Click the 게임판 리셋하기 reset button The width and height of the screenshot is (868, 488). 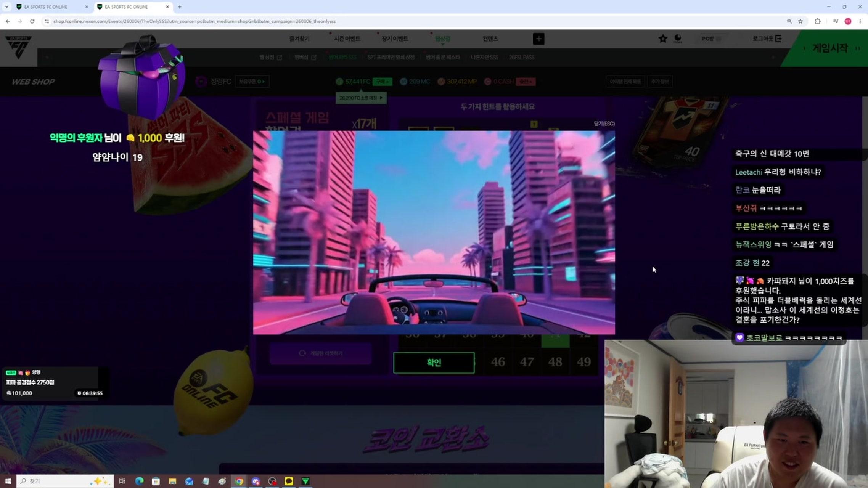pyautogui.click(x=321, y=353)
